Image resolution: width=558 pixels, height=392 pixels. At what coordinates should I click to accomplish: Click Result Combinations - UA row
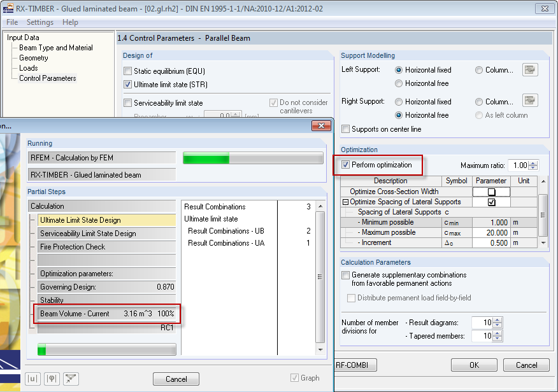click(x=248, y=243)
